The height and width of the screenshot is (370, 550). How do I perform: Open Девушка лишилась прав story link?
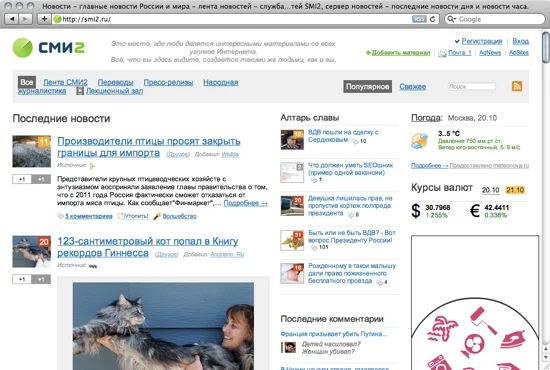350,206
